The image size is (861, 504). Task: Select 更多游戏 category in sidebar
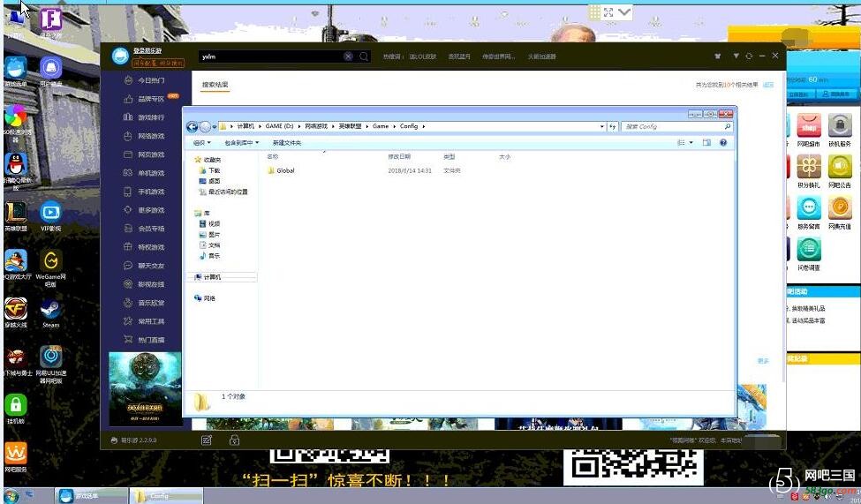click(x=145, y=210)
